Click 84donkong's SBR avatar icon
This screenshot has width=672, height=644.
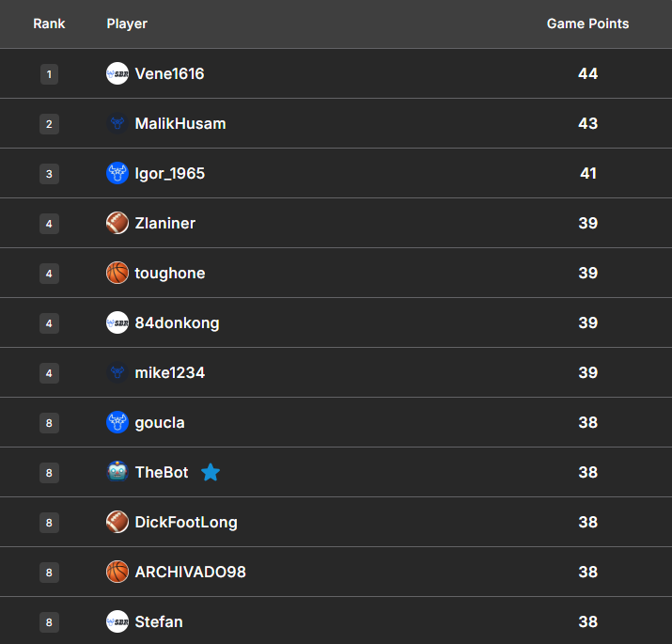pos(117,322)
